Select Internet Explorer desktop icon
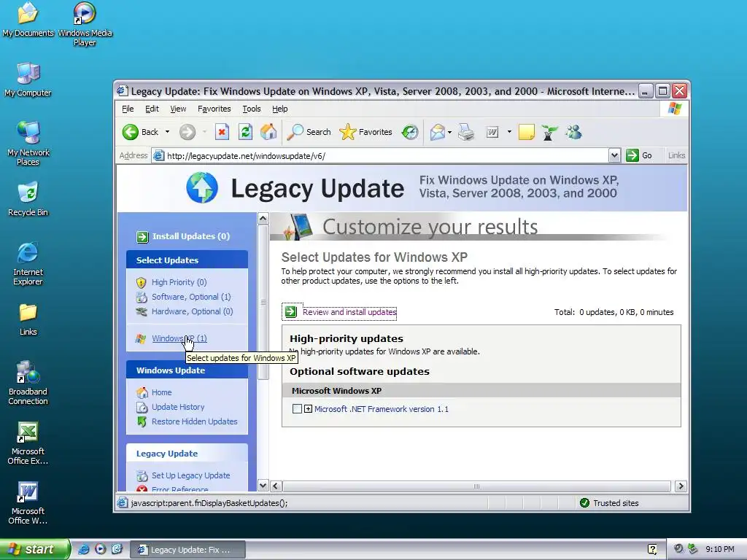Screen dimensions: 747x560 (28, 264)
